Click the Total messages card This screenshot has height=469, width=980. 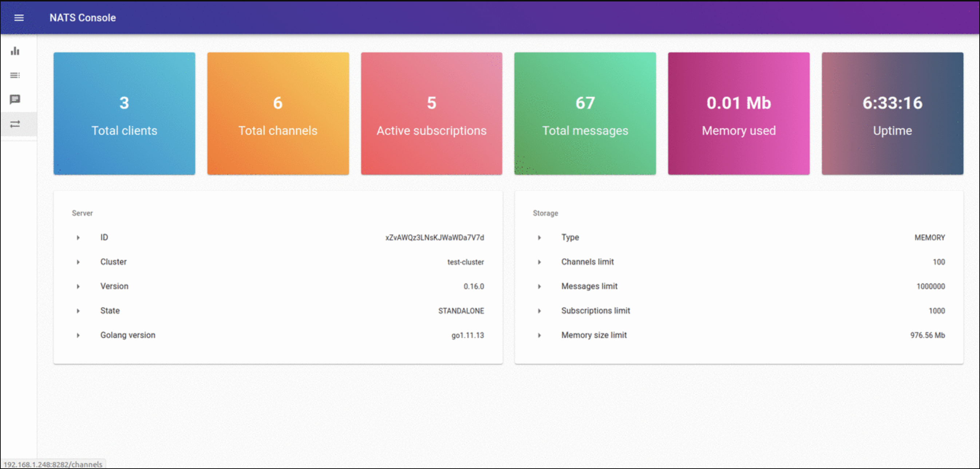coord(585,114)
